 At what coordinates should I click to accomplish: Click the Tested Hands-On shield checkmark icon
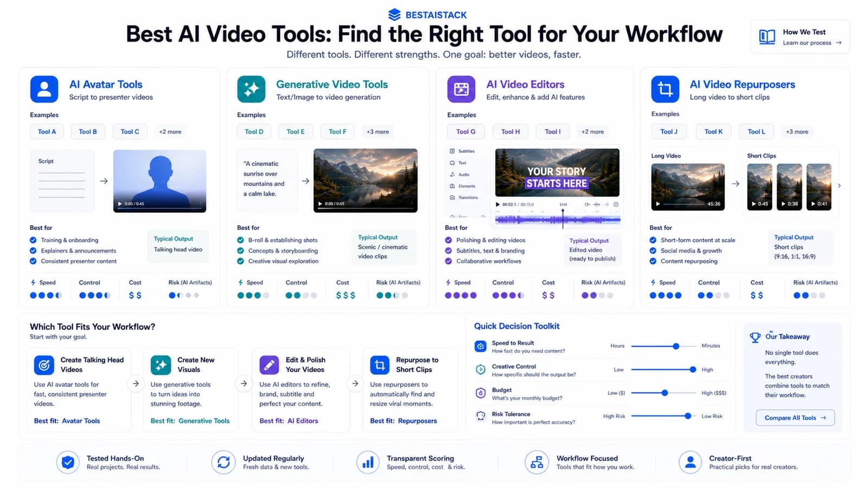(x=68, y=463)
